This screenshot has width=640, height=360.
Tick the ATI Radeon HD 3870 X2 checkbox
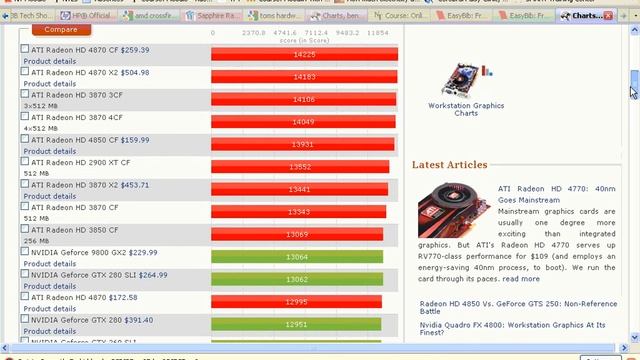[x=25, y=184]
